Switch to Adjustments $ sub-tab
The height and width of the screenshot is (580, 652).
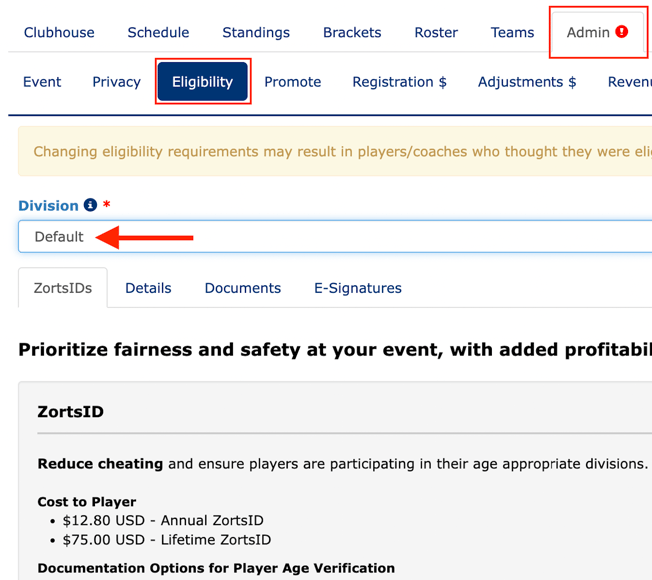[x=527, y=82]
